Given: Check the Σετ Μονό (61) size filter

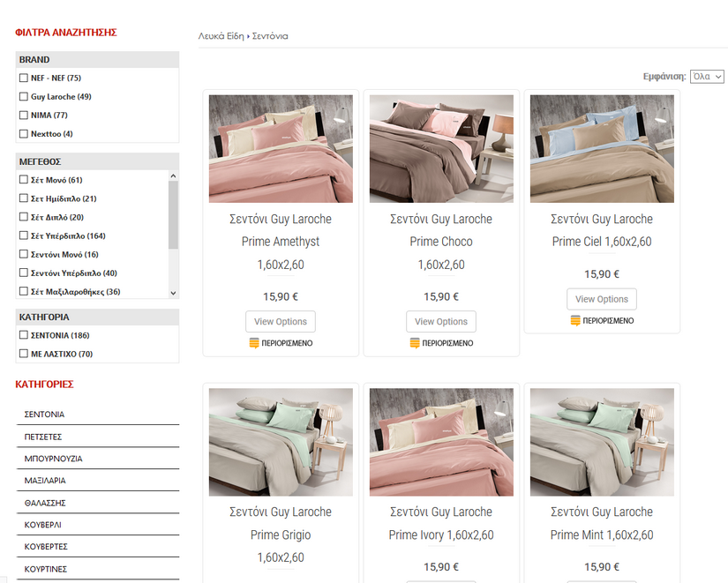Looking at the screenshot, I should (24, 180).
